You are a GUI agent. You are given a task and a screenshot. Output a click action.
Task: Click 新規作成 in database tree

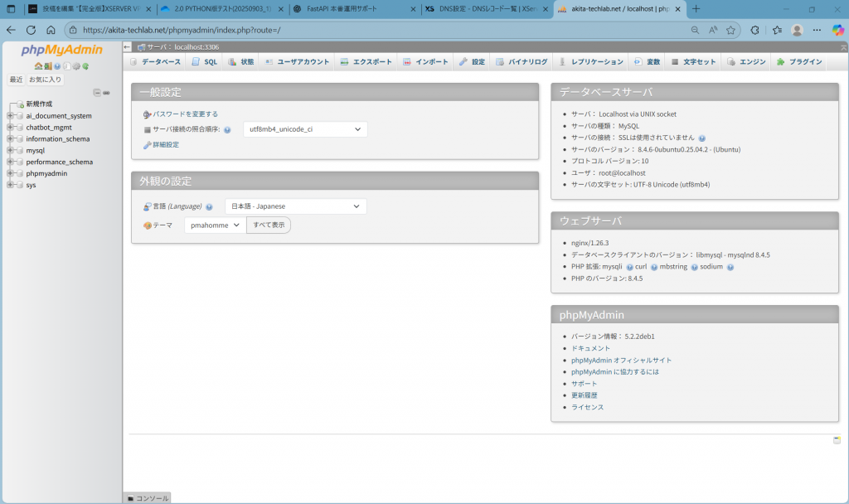(x=39, y=104)
